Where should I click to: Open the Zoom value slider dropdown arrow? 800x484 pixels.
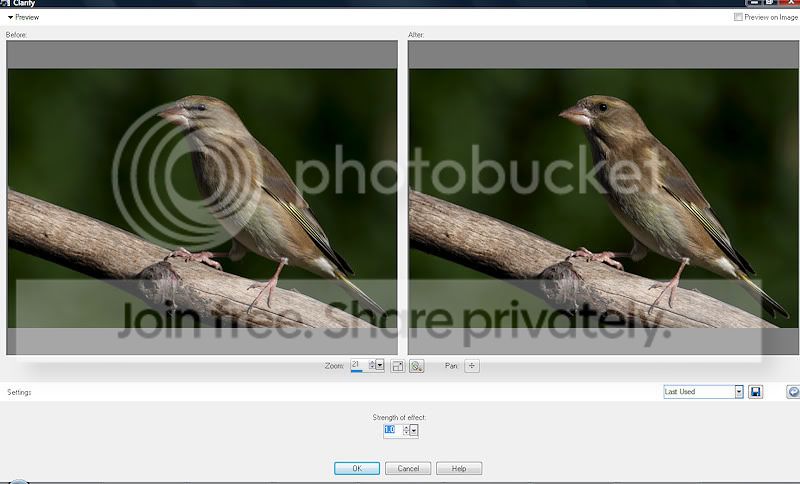click(x=380, y=365)
